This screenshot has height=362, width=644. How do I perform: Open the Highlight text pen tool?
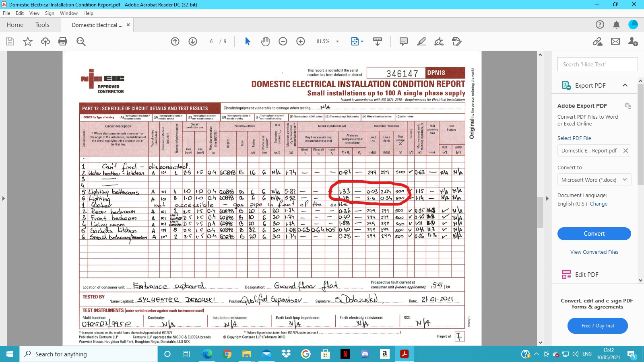click(x=421, y=41)
